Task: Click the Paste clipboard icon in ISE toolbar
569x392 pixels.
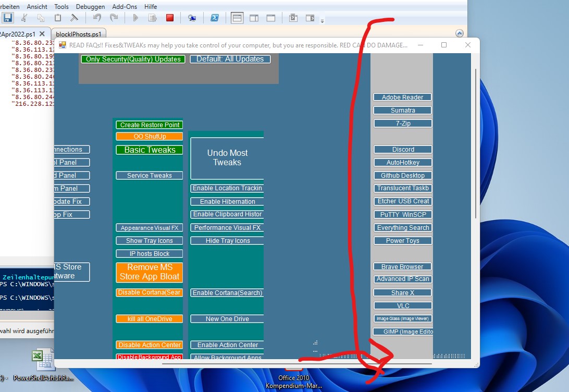Action: (58, 18)
